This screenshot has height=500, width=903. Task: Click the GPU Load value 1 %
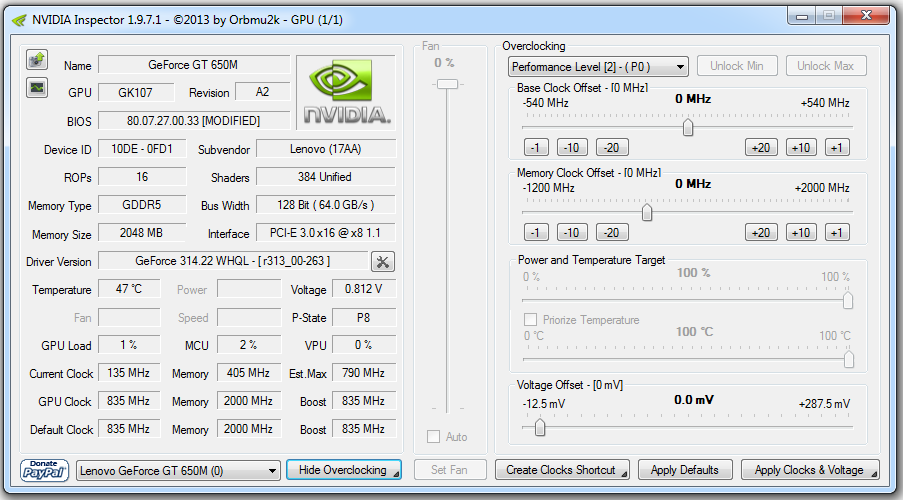point(129,344)
